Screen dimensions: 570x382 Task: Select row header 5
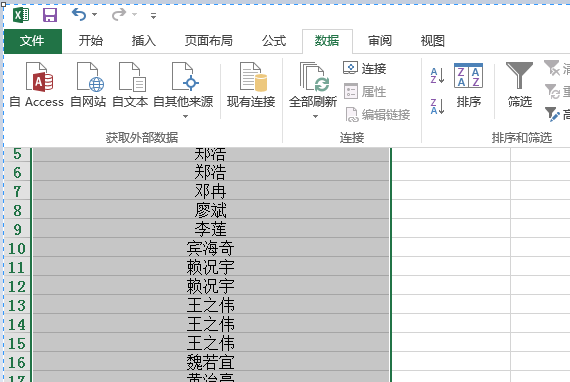click(17, 154)
